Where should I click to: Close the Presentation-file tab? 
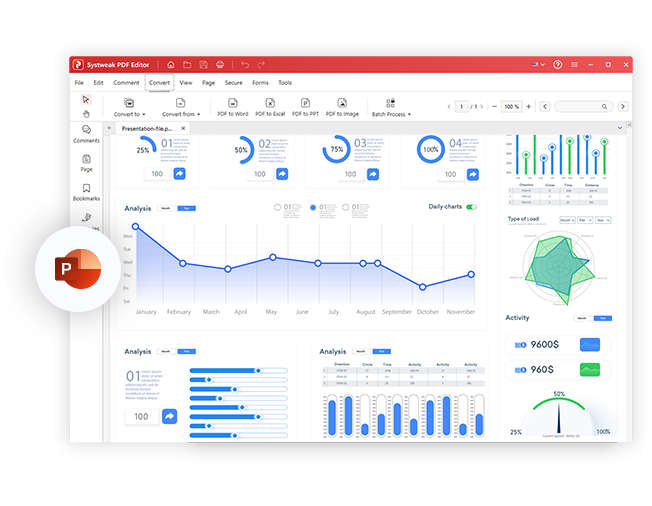coord(183,128)
